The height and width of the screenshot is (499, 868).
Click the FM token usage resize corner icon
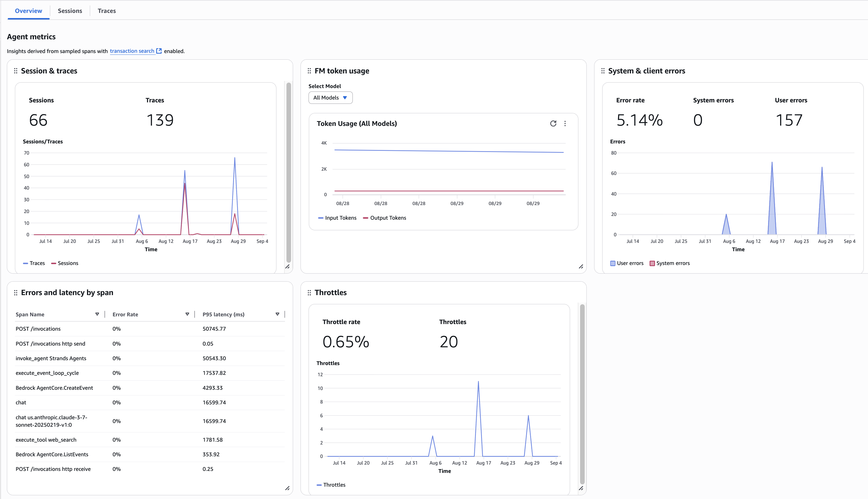coord(581,267)
